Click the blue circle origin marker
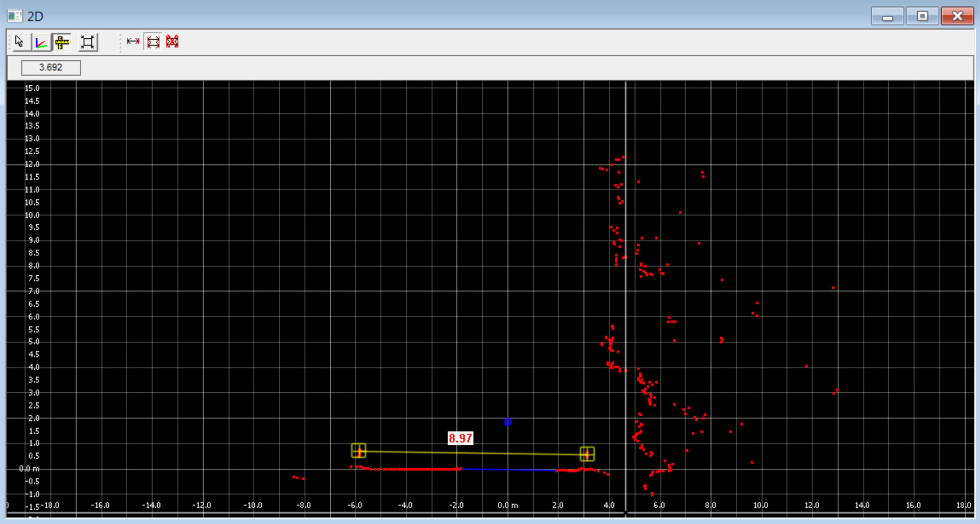Screen dimensions: 980x524 [508, 422]
